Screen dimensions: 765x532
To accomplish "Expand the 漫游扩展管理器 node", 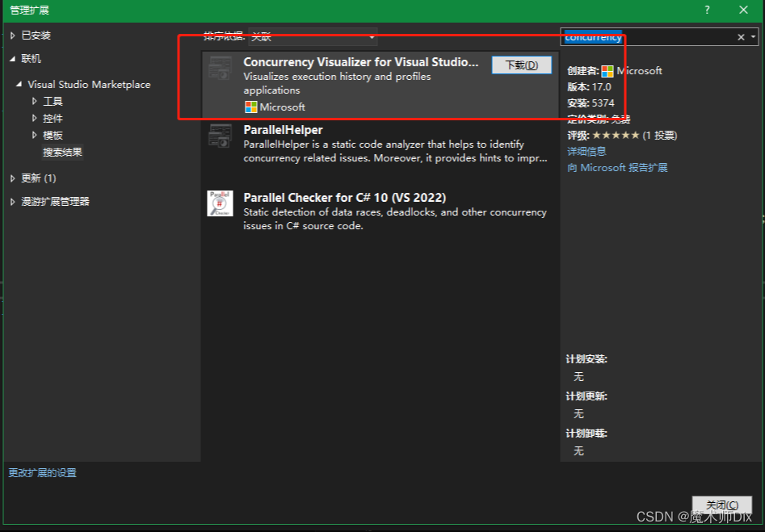I will point(13,202).
